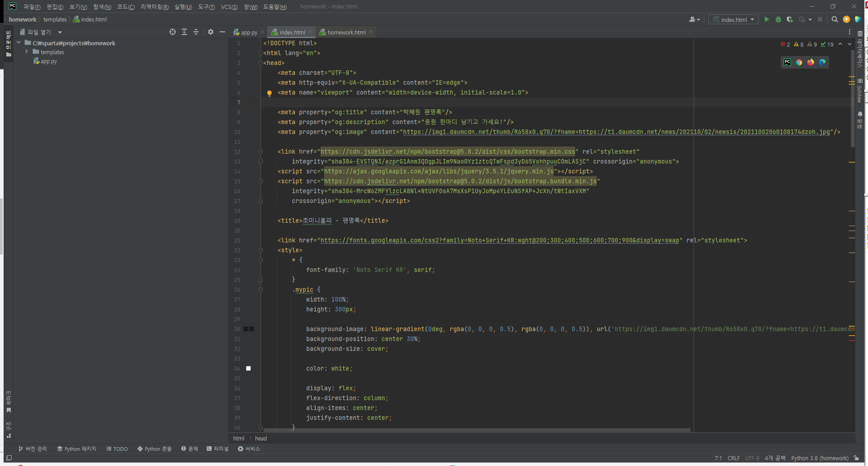Open the 편집(E) menu
The image size is (868, 466).
point(55,7)
